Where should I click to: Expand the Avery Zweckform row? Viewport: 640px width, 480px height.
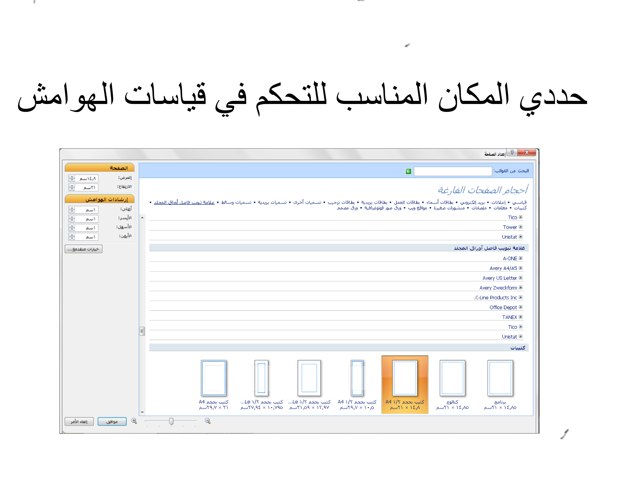(x=520, y=288)
